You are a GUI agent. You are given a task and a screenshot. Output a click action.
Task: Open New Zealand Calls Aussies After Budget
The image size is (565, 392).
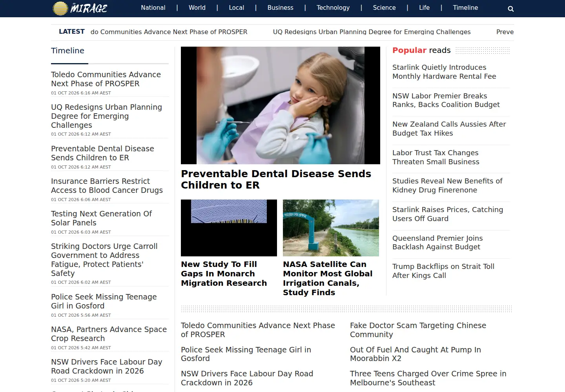(449, 129)
